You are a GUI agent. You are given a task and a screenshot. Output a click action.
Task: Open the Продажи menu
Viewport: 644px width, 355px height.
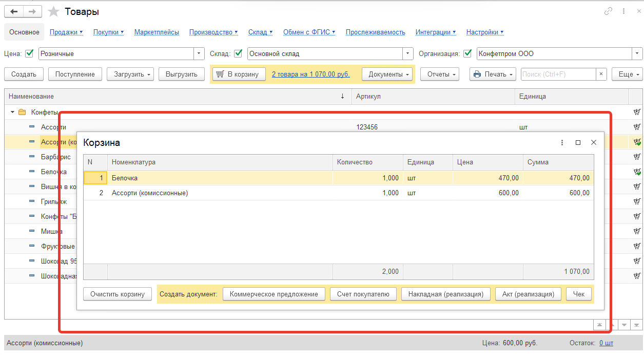click(66, 32)
